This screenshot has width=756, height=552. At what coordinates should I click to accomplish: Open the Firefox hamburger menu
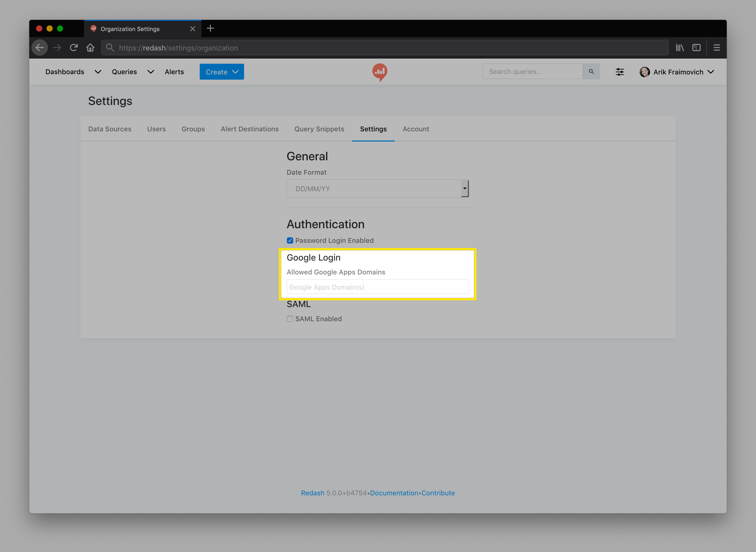(x=717, y=48)
